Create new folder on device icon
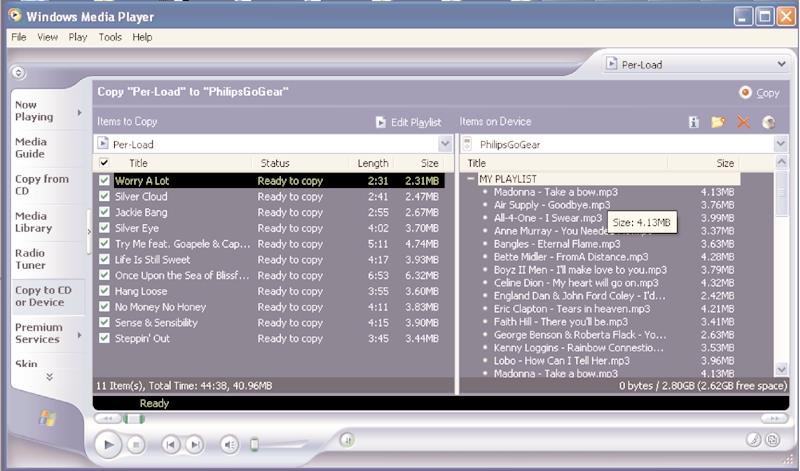 718,122
